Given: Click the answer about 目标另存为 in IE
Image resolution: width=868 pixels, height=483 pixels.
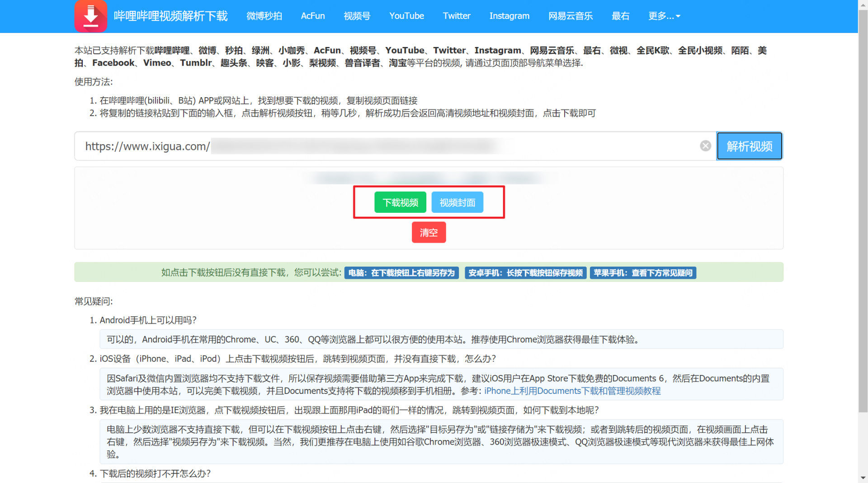Looking at the screenshot, I should click(441, 442).
